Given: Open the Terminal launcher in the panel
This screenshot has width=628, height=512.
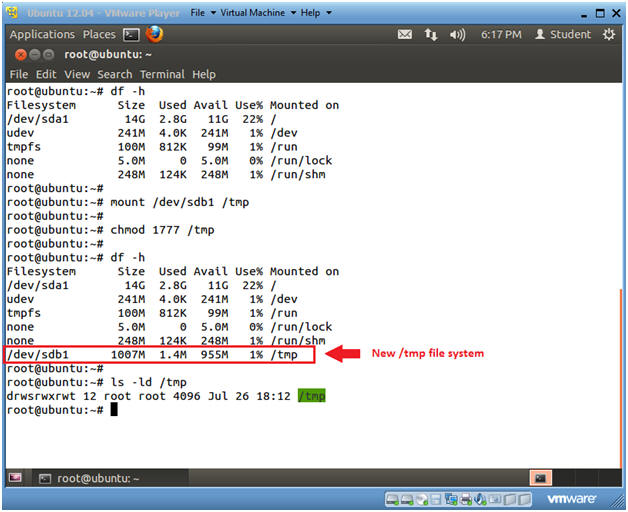Looking at the screenshot, I should coord(131,35).
